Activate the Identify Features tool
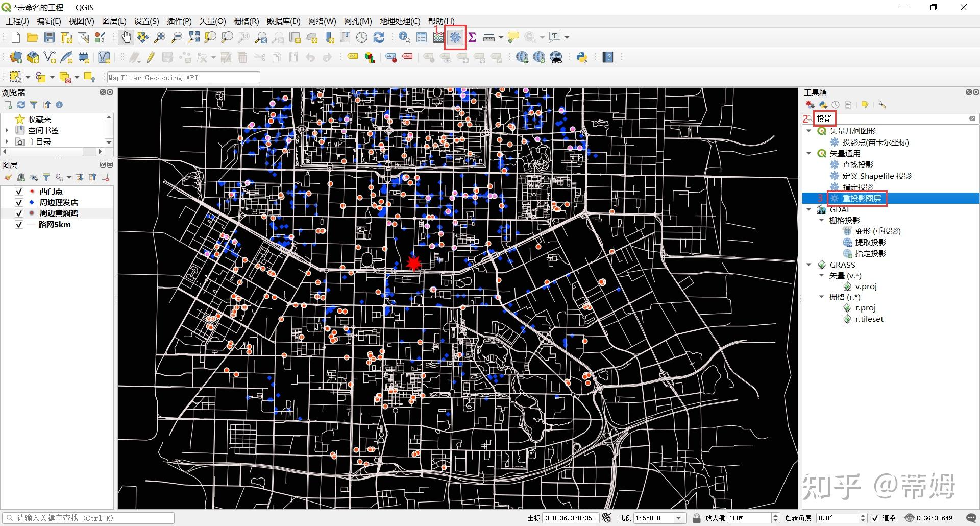 (x=405, y=37)
